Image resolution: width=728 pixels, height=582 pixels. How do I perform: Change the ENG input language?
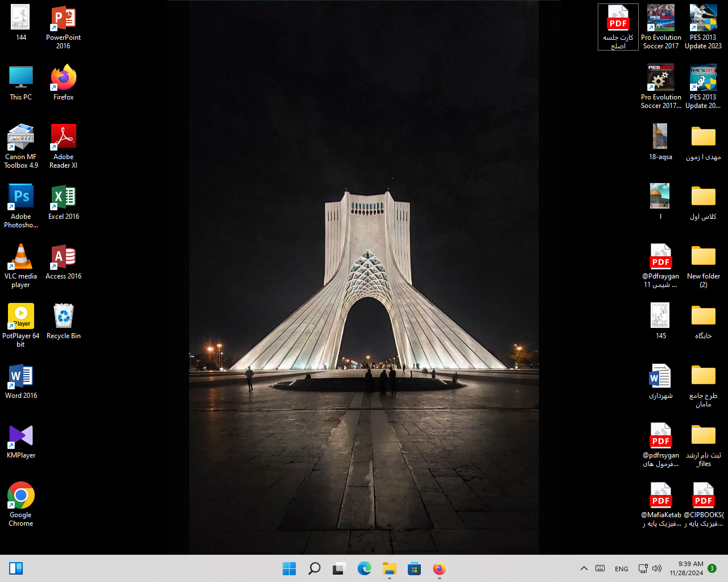pyautogui.click(x=622, y=568)
